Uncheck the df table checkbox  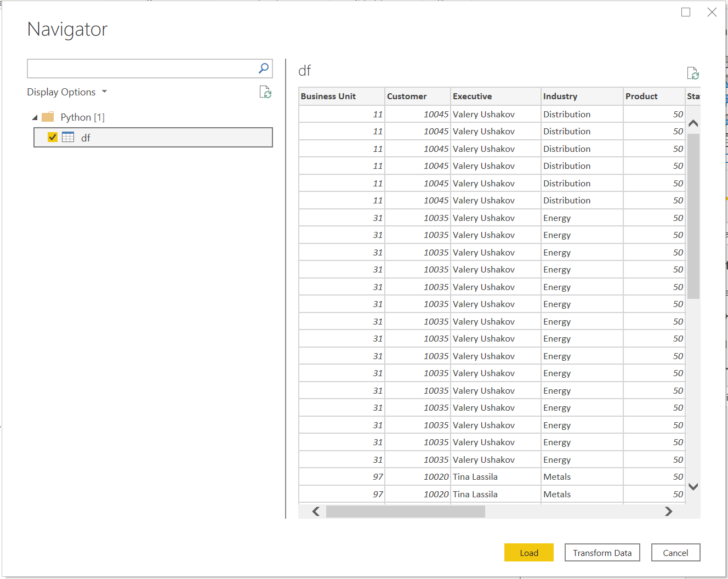click(53, 137)
